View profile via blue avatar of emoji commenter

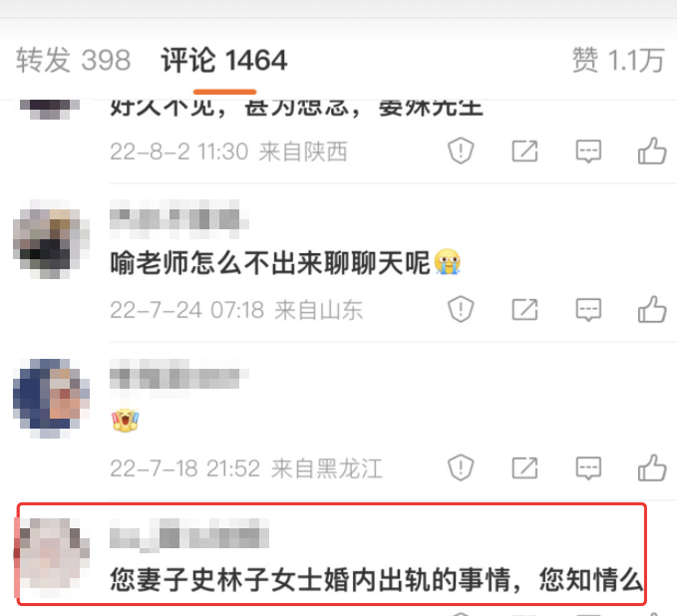51,398
